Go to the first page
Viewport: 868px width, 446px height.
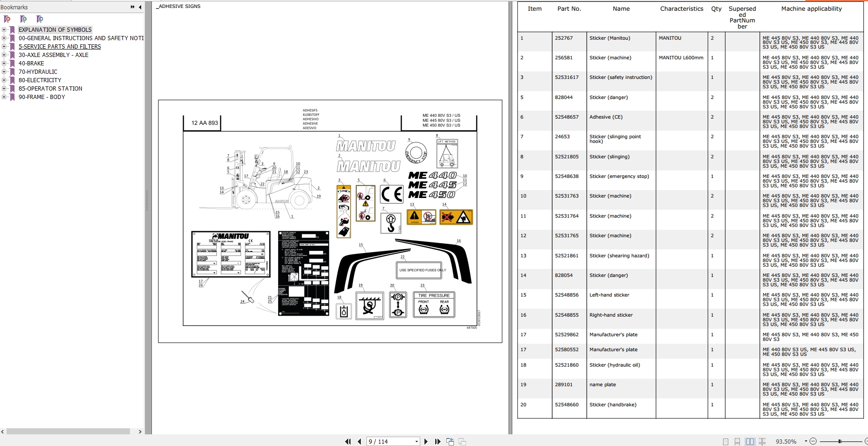(348, 441)
